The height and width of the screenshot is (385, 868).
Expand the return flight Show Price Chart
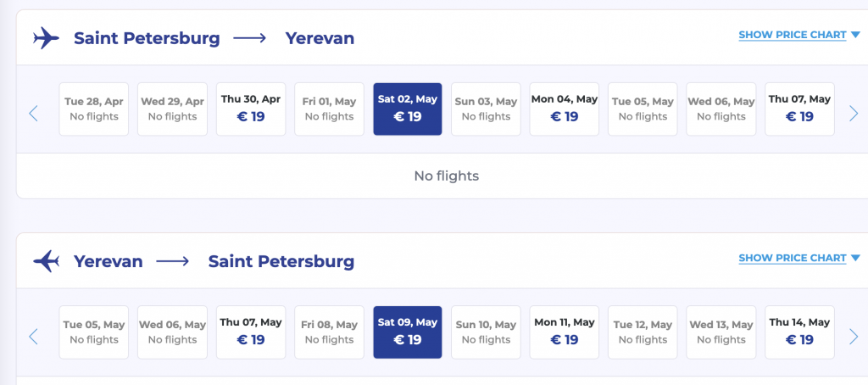(x=798, y=258)
